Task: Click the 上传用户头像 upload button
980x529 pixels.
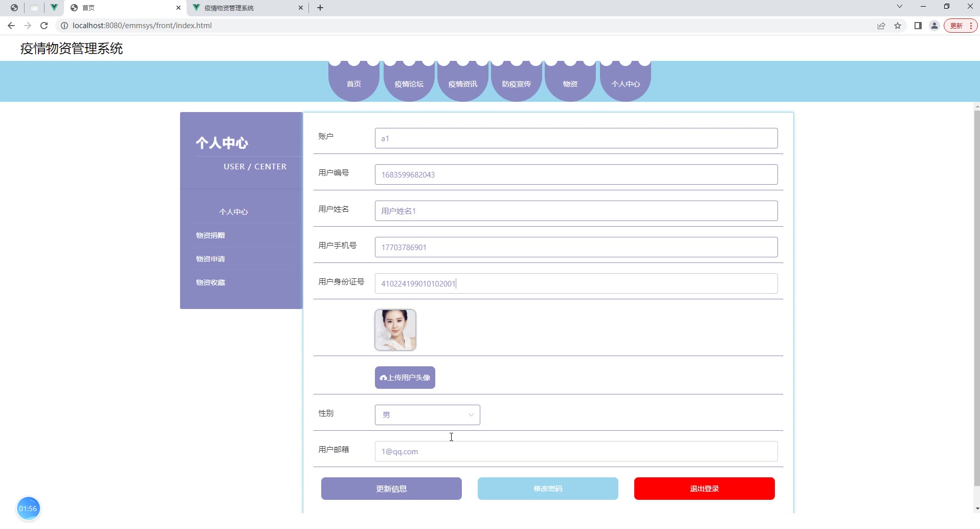Action: coord(405,378)
